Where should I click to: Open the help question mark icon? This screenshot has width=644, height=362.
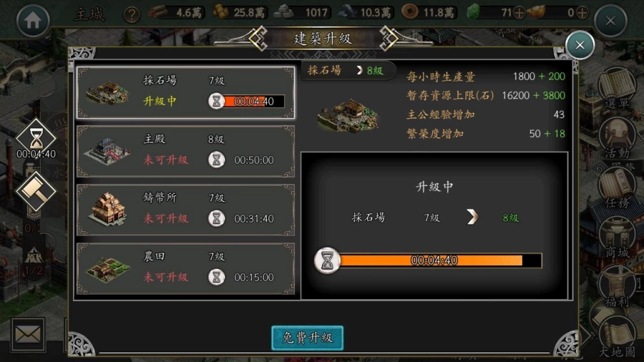pyautogui.click(x=131, y=15)
